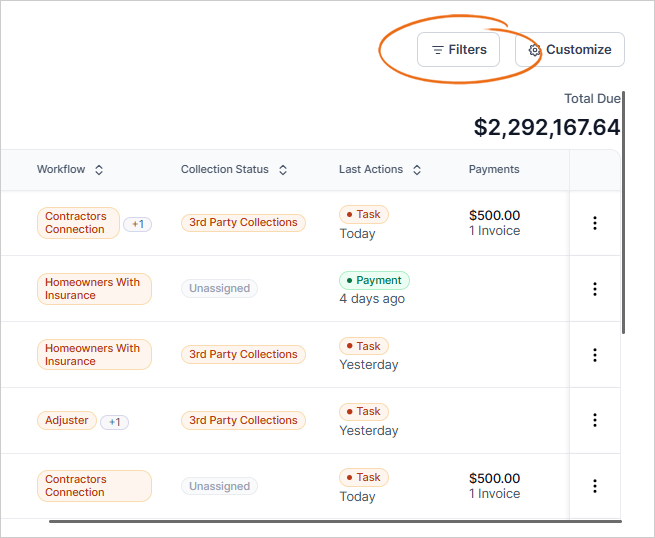Open three-dot menu for third row
Image resolution: width=655 pixels, height=538 pixels.
pyautogui.click(x=595, y=355)
